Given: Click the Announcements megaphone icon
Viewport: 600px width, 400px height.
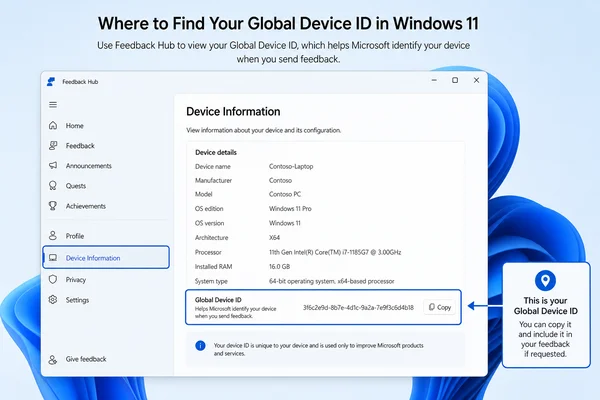Looking at the screenshot, I should 53,165.
